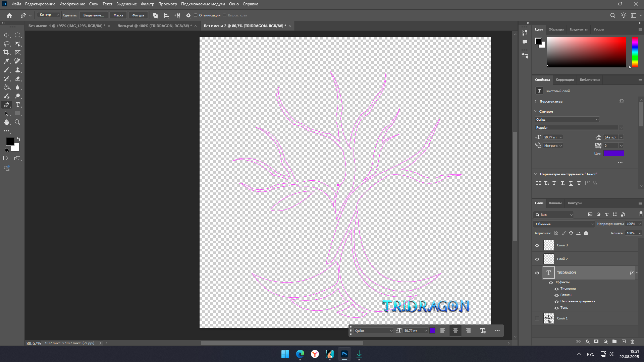Click the Маска button in options bar
The height and width of the screenshot is (362, 644).
tap(118, 15)
